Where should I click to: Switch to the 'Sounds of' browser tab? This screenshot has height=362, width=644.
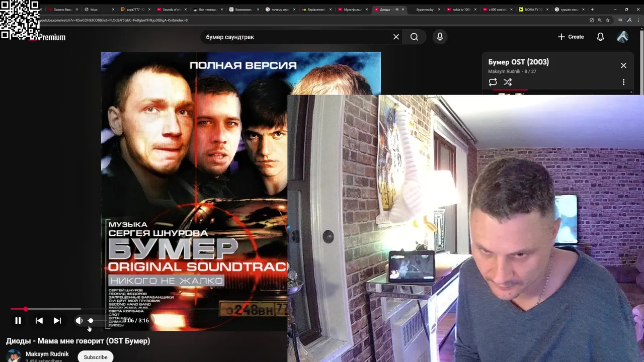(x=171, y=10)
